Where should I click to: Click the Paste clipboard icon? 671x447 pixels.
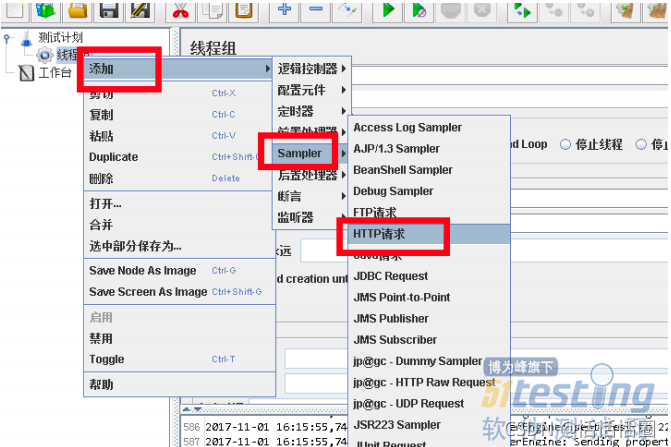pyautogui.click(x=243, y=9)
